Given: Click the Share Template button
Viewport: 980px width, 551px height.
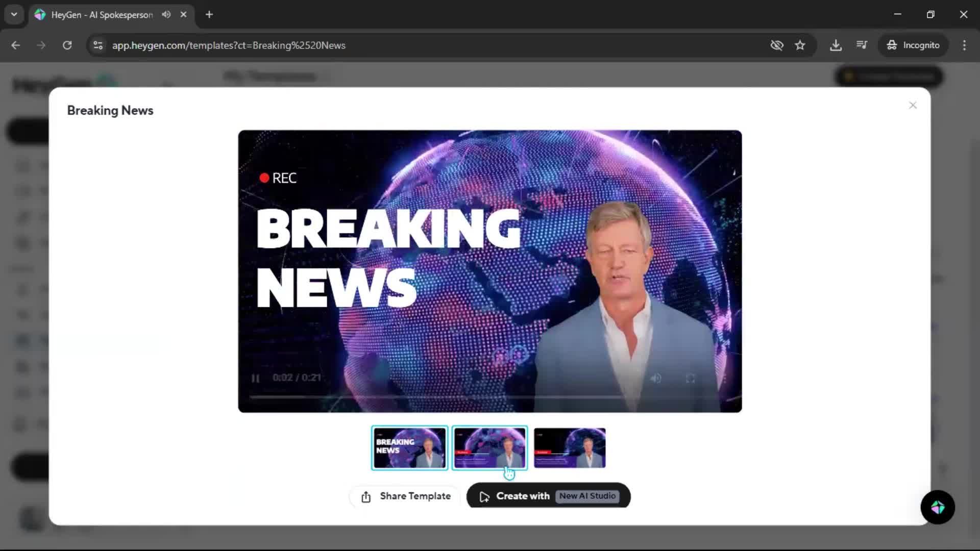Looking at the screenshot, I should pyautogui.click(x=406, y=496).
